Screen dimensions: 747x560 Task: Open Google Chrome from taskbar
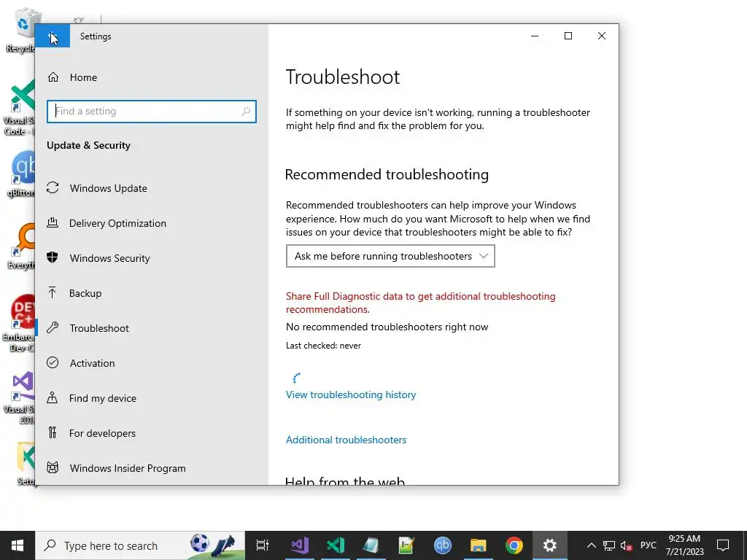pyautogui.click(x=514, y=545)
